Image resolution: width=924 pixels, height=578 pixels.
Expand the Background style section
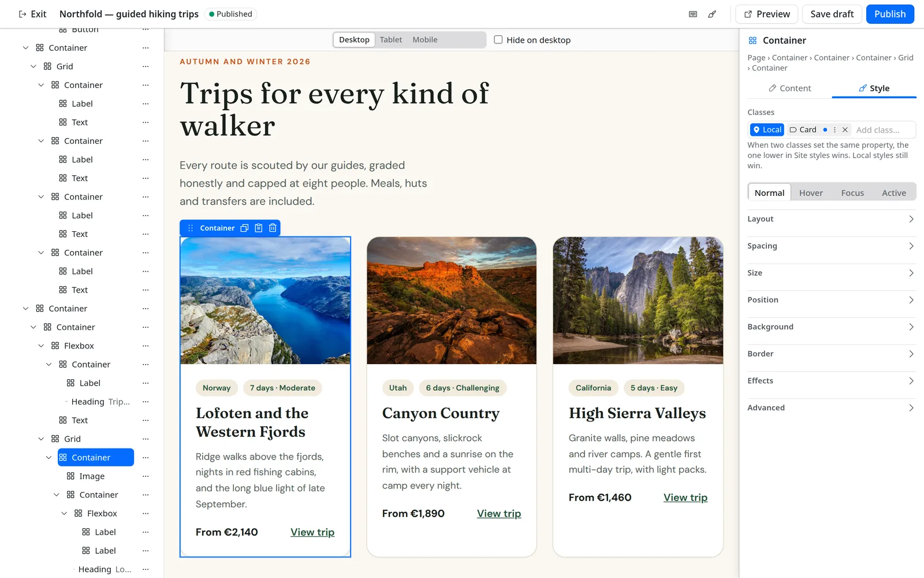point(832,327)
